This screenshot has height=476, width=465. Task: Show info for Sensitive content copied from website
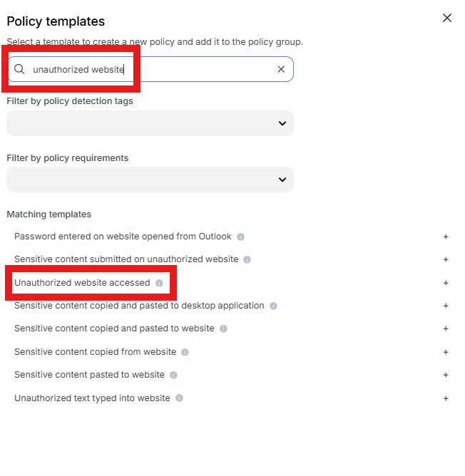click(185, 352)
